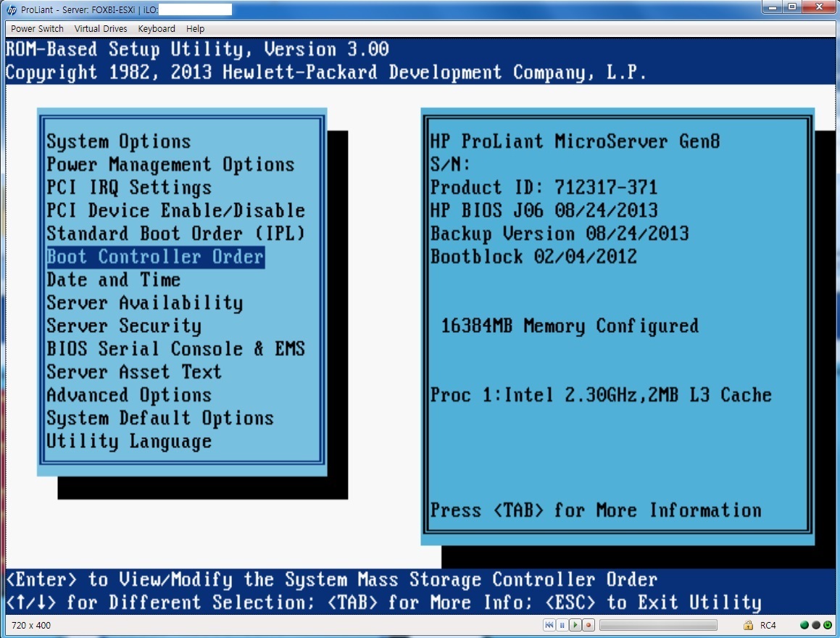This screenshot has width=840, height=638.
Task: Select Advanced Options entry
Action: coord(128,395)
